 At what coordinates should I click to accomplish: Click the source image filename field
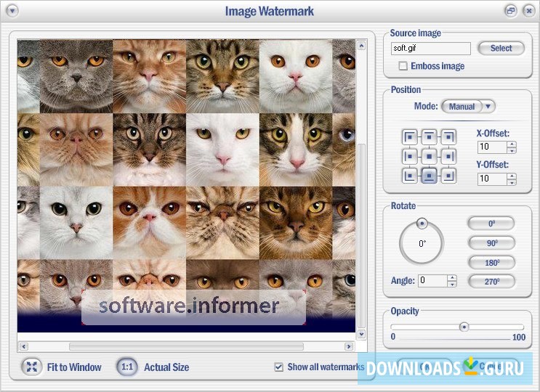click(x=431, y=49)
